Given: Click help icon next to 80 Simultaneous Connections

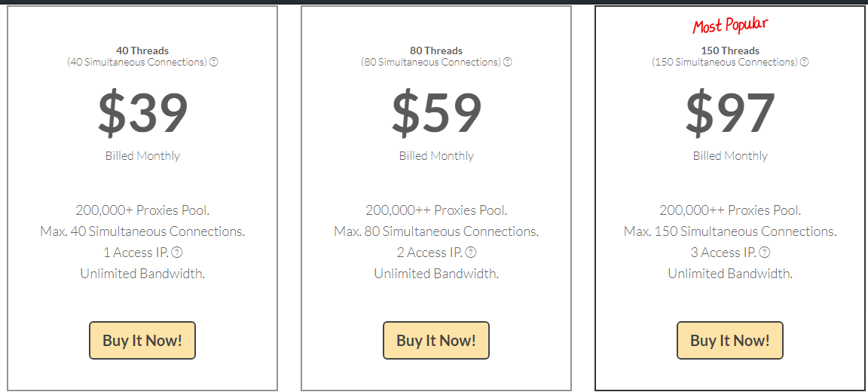Looking at the screenshot, I should [x=508, y=62].
